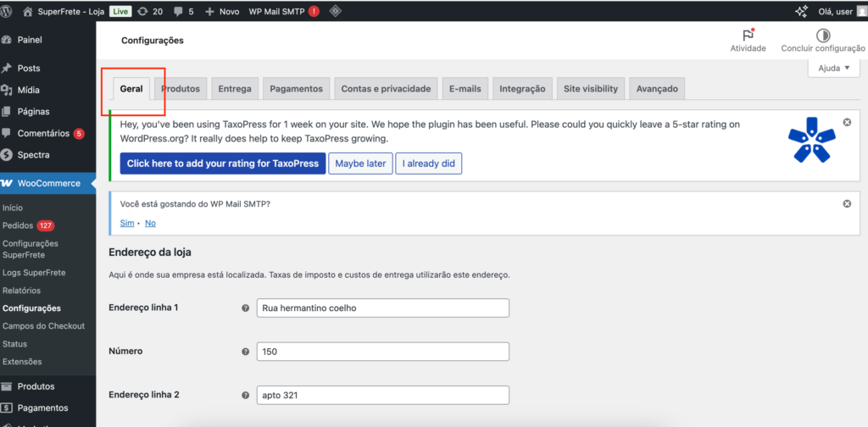Open Configurações SuperFrete submenu item

[x=31, y=249]
